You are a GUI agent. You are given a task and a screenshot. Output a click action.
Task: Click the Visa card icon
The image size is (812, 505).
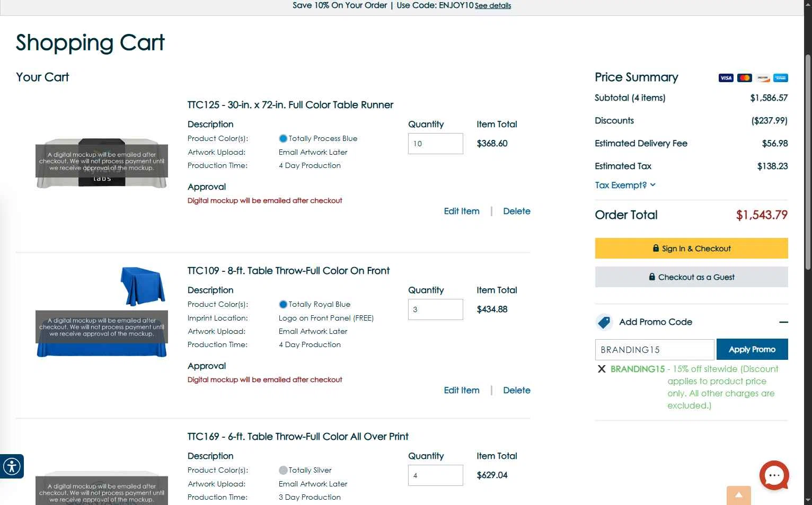pos(726,78)
